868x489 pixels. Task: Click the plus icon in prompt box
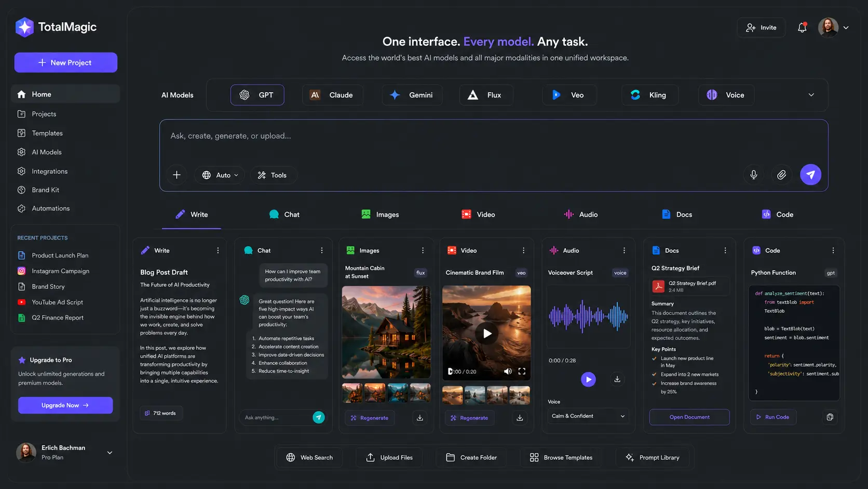(177, 175)
